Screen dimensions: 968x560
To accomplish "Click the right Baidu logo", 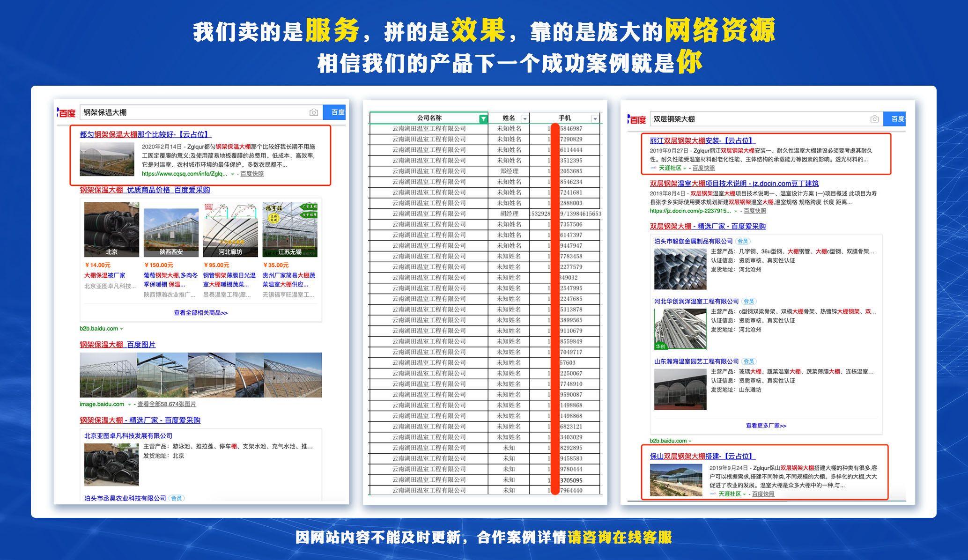I will click(x=637, y=119).
